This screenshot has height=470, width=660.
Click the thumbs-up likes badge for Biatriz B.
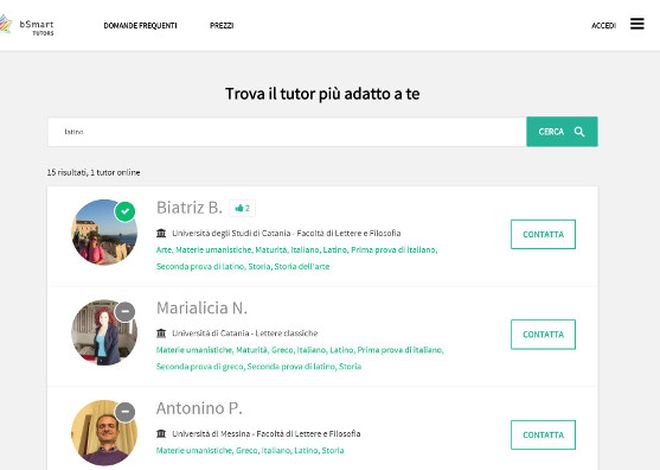pyautogui.click(x=242, y=208)
